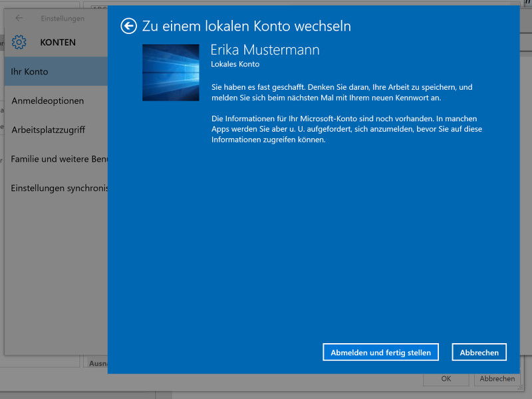Click the KONTEN heading
This screenshot has width=532, height=399.
click(58, 43)
